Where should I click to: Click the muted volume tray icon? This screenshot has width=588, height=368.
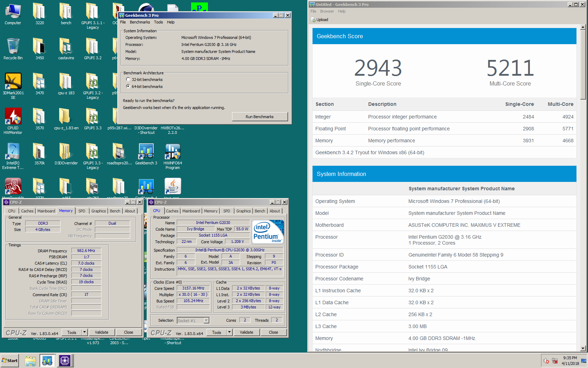pos(546,361)
